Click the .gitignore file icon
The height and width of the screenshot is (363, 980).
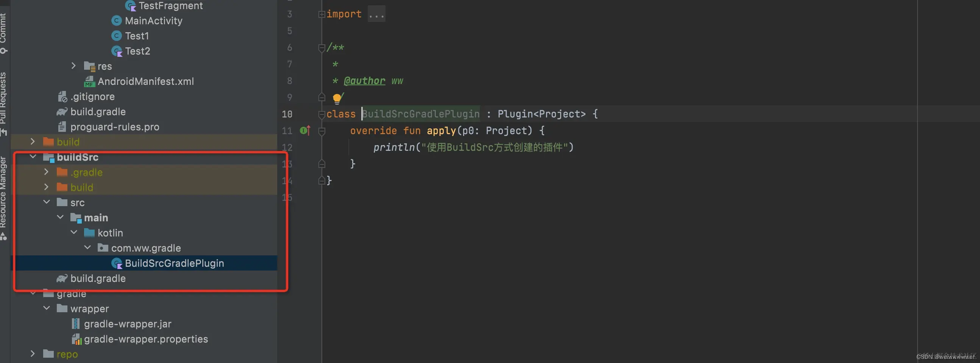[62, 97]
